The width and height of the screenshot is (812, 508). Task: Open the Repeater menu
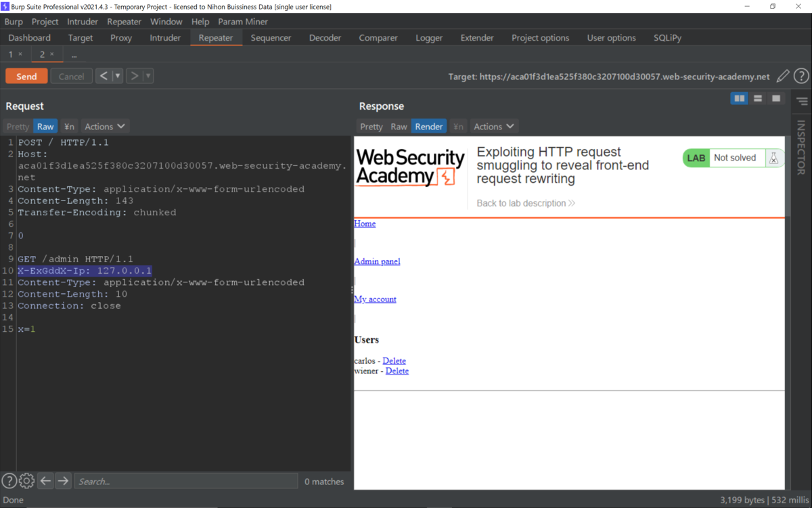coord(125,22)
